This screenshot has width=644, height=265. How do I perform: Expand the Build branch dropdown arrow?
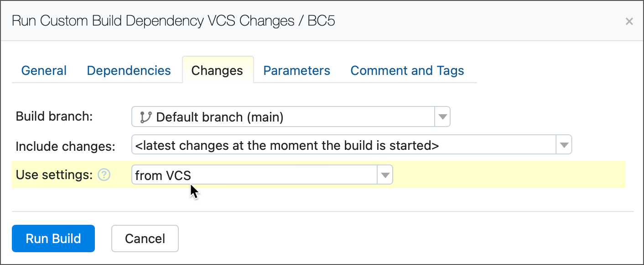click(x=442, y=117)
